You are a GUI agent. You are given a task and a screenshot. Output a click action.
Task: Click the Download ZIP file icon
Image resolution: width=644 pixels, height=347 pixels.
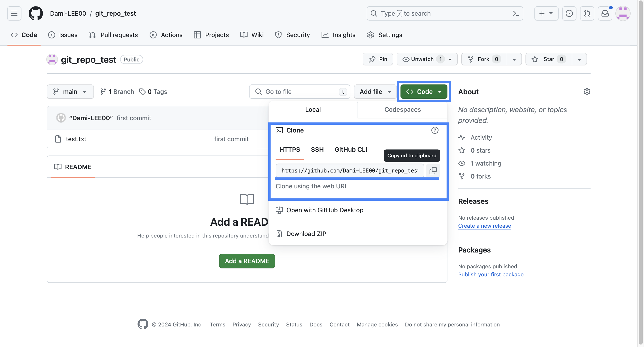point(279,233)
